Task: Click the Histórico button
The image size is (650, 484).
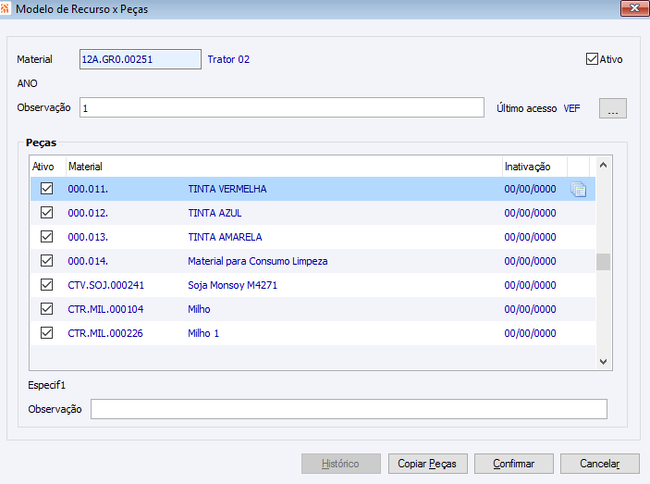Action: point(341,464)
